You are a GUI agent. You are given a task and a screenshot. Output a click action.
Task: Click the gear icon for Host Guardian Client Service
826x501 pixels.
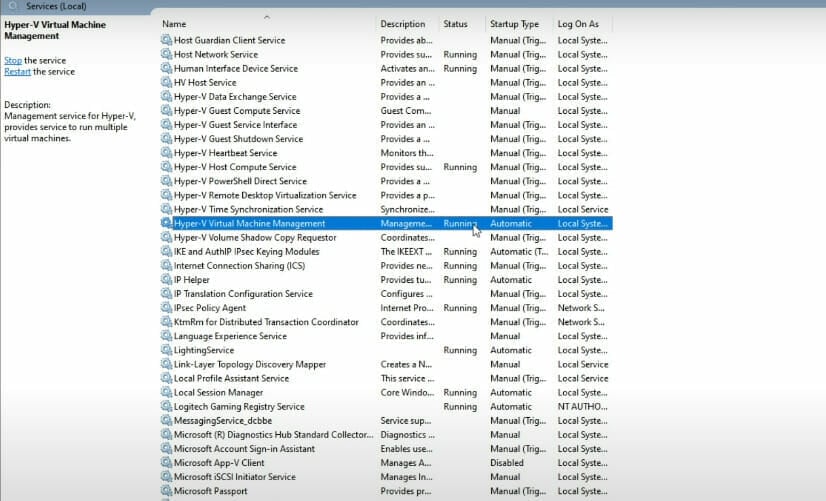tap(166, 40)
